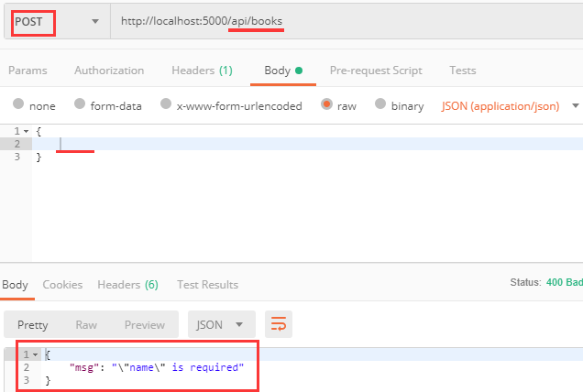Open the POST method dropdown
The height and width of the screenshot is (392, 583).
57,22
